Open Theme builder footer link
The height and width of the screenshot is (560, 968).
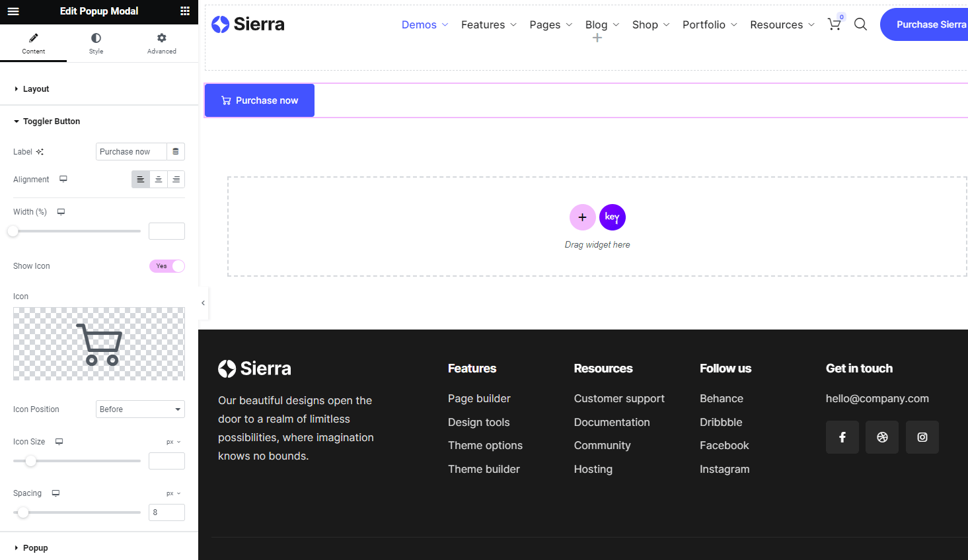(484, 470)
